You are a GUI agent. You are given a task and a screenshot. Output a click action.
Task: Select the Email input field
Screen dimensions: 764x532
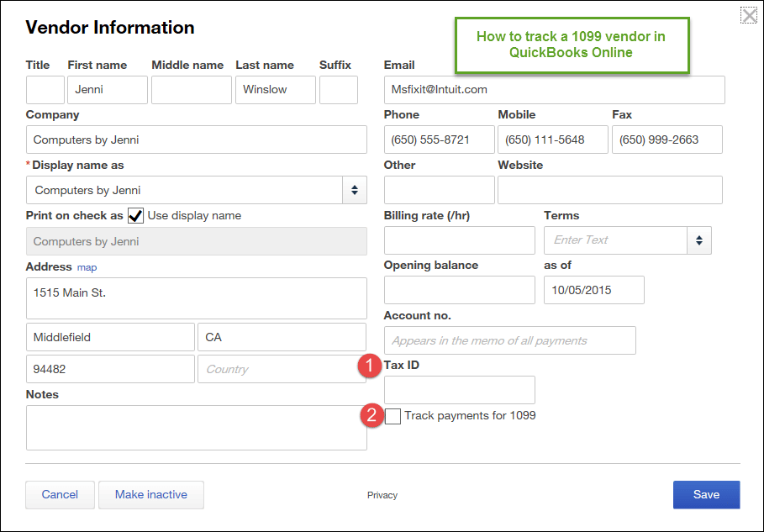[x=554, y=90]
